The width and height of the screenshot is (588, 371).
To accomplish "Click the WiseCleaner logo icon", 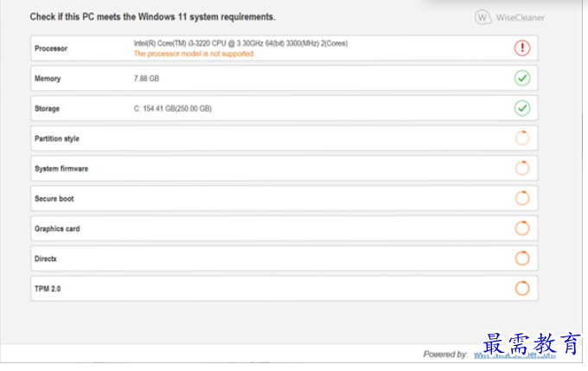I will tap(483, 17).
